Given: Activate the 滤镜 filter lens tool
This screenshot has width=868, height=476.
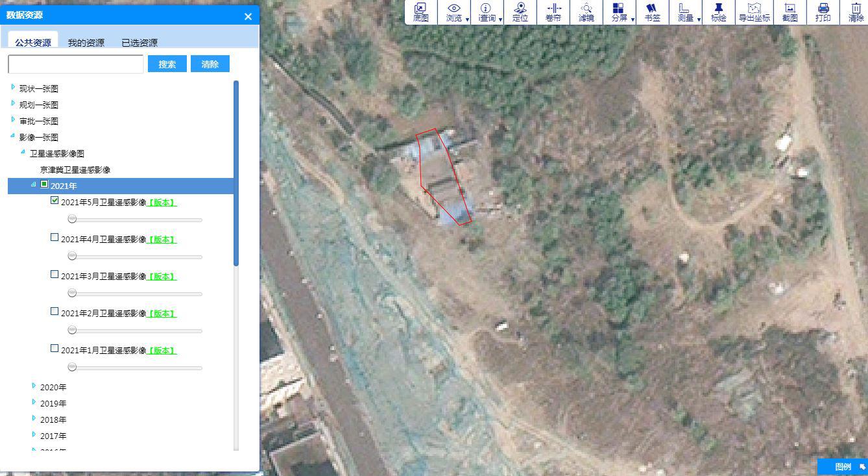Looking at the screenshot, I should tap(586, 12).
